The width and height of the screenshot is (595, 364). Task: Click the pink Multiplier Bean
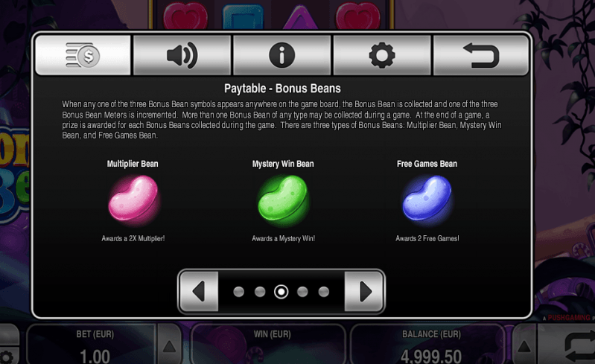133,198
